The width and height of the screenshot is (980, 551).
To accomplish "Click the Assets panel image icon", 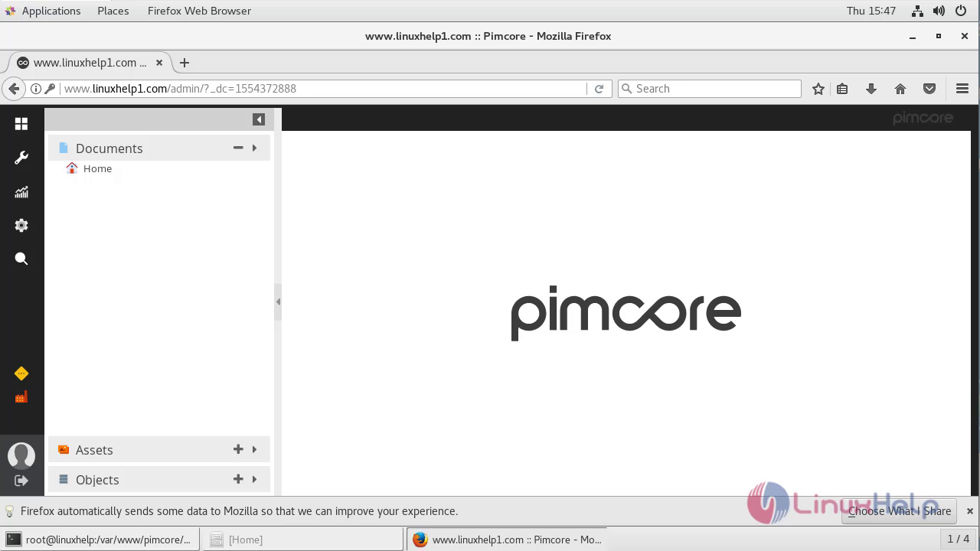I will tap(64, 449).
